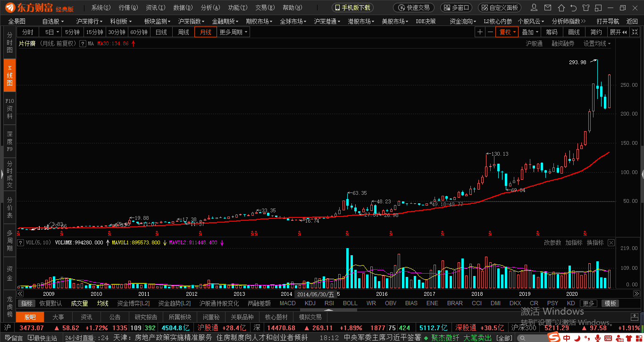
Task: Toggle 筹码 chip distribution view
Action: point(552,32)
